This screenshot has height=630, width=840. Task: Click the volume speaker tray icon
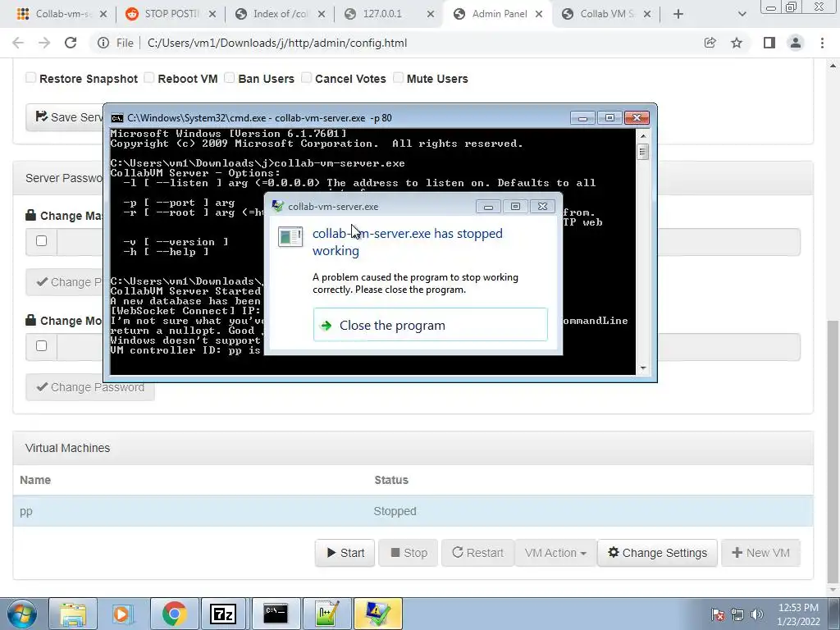(756, 614)
